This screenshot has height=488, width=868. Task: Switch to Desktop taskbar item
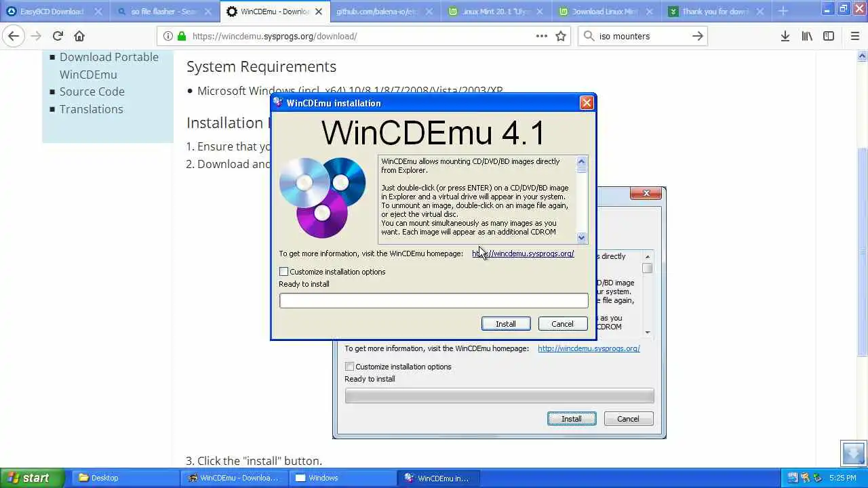[125, 478]
